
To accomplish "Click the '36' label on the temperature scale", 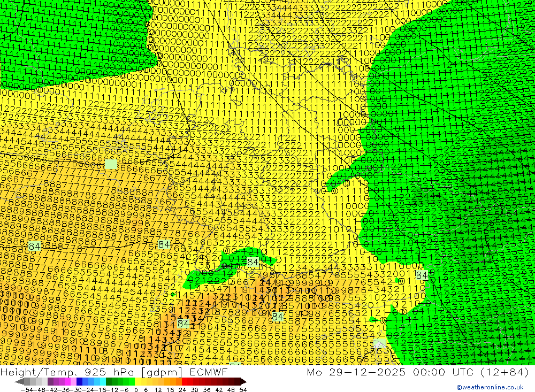I will (207, 390).
